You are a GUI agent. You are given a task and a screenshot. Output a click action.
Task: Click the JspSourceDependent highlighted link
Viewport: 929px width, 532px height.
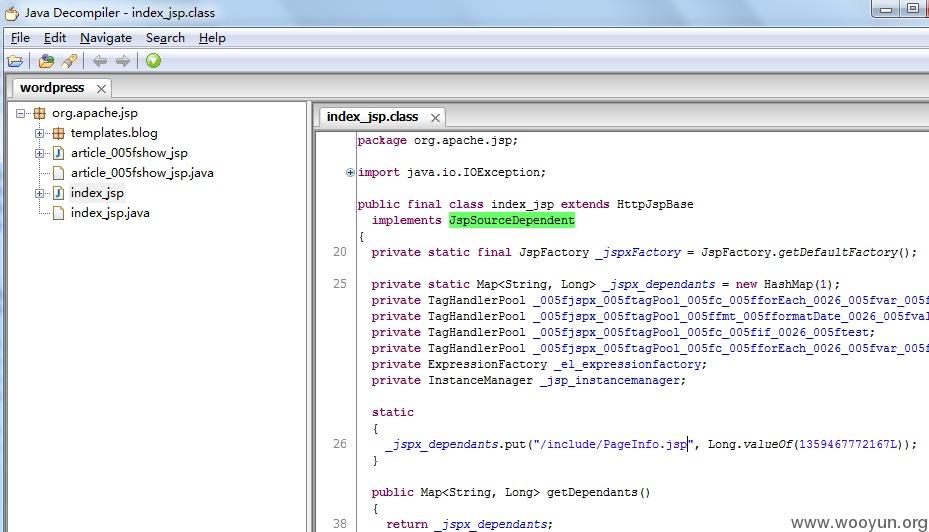(x=512, y=220)
